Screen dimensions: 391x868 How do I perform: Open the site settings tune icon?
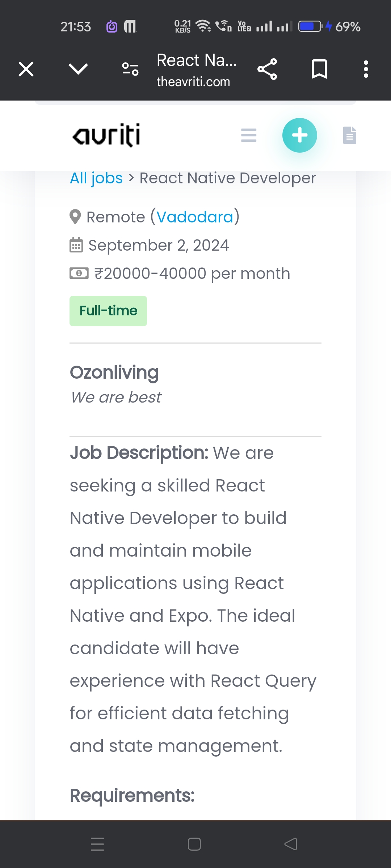coord(130,69)
